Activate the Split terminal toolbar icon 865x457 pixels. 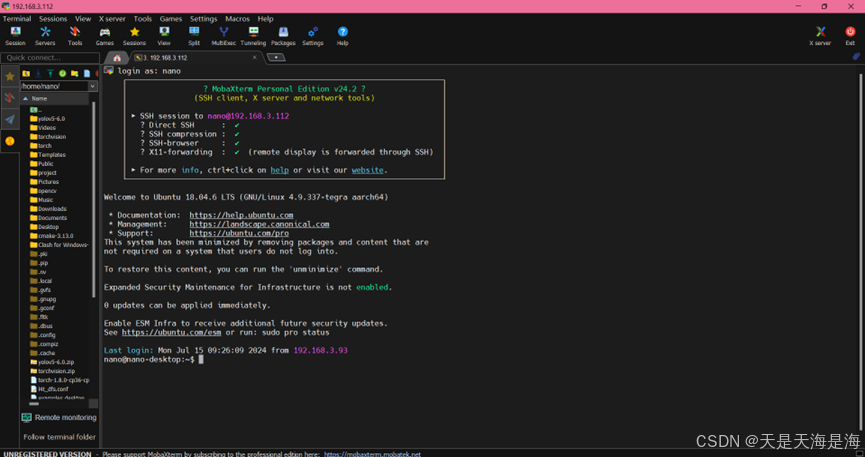tap(194, 36)
